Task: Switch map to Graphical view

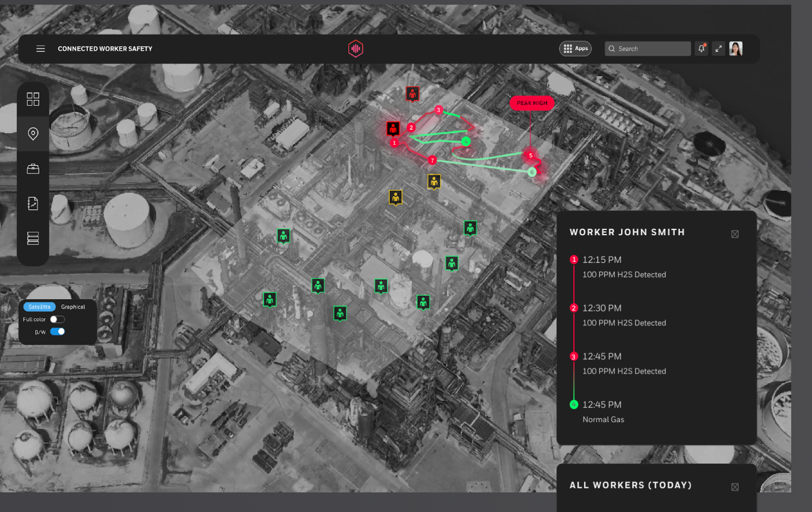Action: 73,307
